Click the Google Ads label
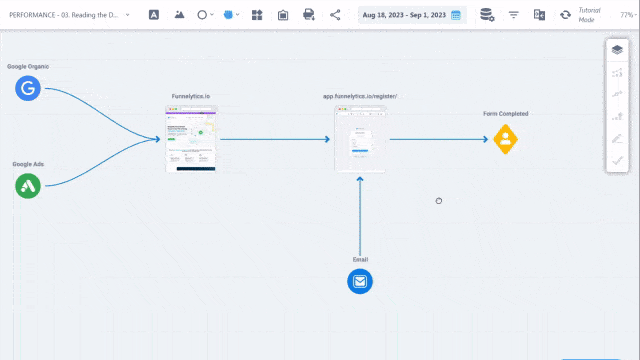Image resolution: width=640 pixels, height=360 pixels. [28, 164]
